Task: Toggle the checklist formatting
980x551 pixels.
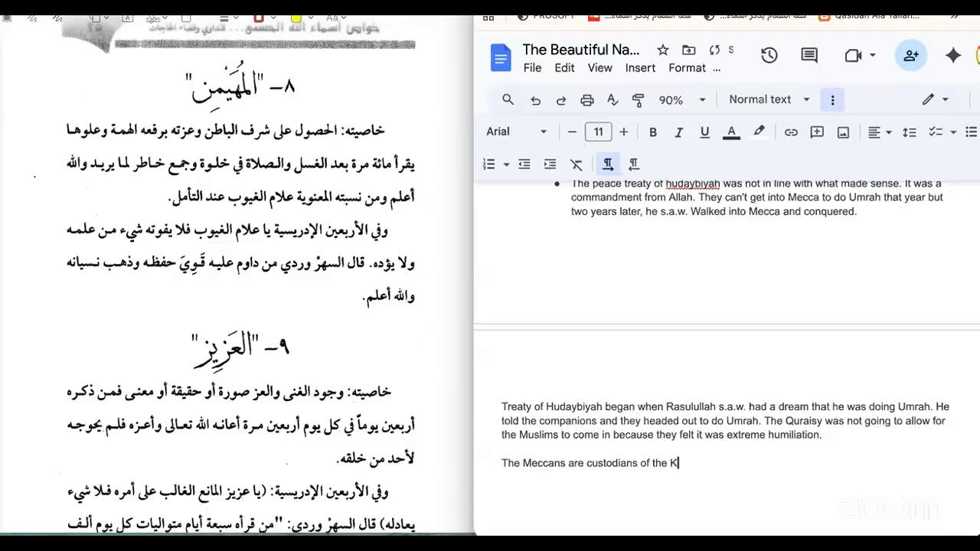Action: tap(935, 132)
